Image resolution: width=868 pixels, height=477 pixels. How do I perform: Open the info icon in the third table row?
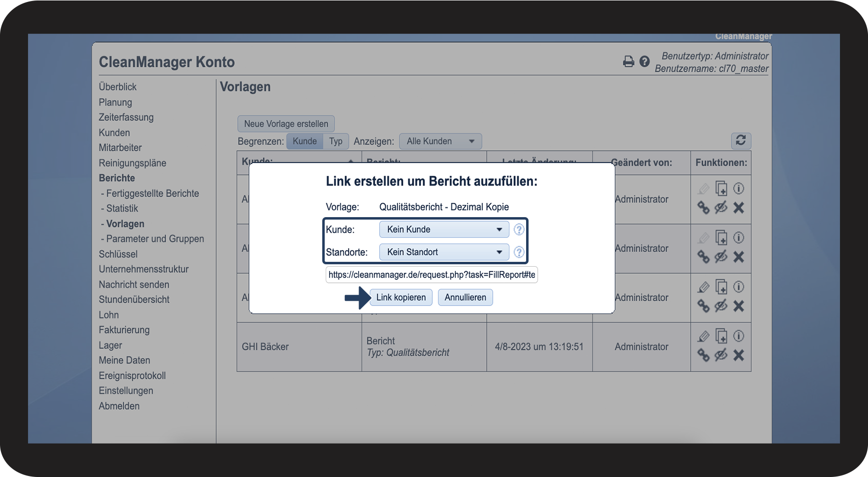coord(738,287)
